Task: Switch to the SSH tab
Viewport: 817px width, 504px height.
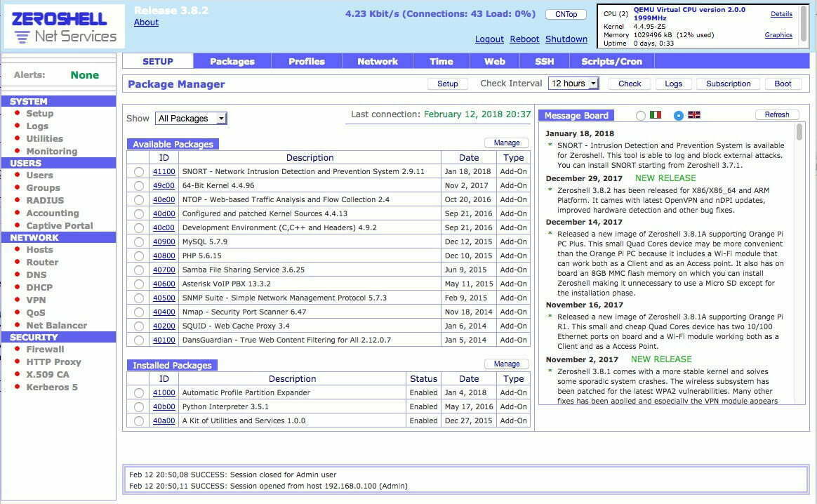Action: pos(544,61)
